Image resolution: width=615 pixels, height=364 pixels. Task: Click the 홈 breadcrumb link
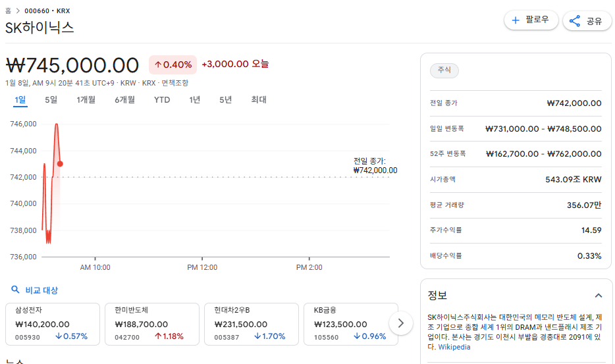click(x=9, y=11)
